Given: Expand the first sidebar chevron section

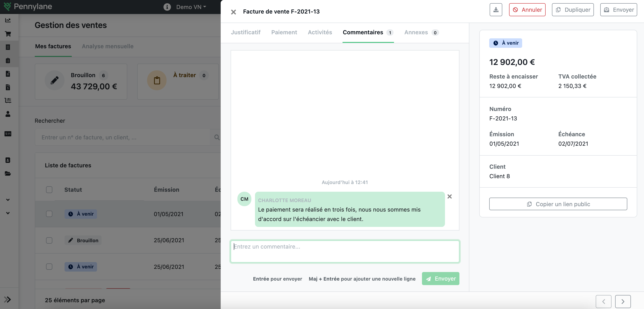Looking at the screenshot, I should click(x=8, y=200).
